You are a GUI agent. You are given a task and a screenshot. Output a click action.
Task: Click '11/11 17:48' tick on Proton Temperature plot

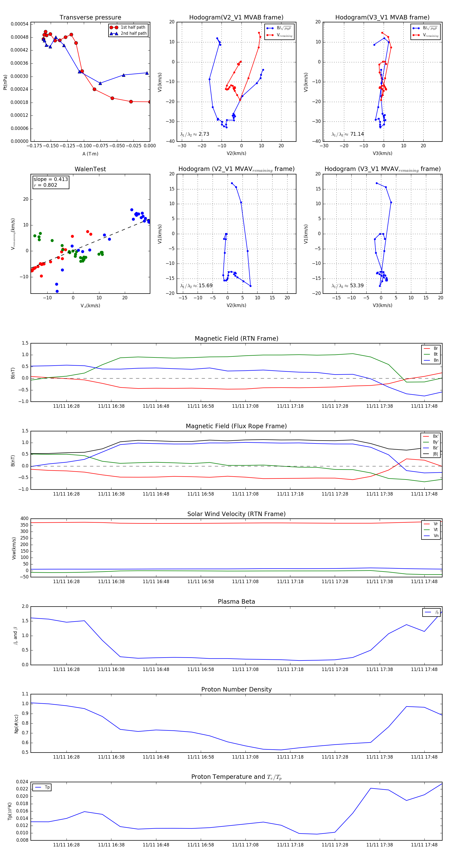click(424, 845)
